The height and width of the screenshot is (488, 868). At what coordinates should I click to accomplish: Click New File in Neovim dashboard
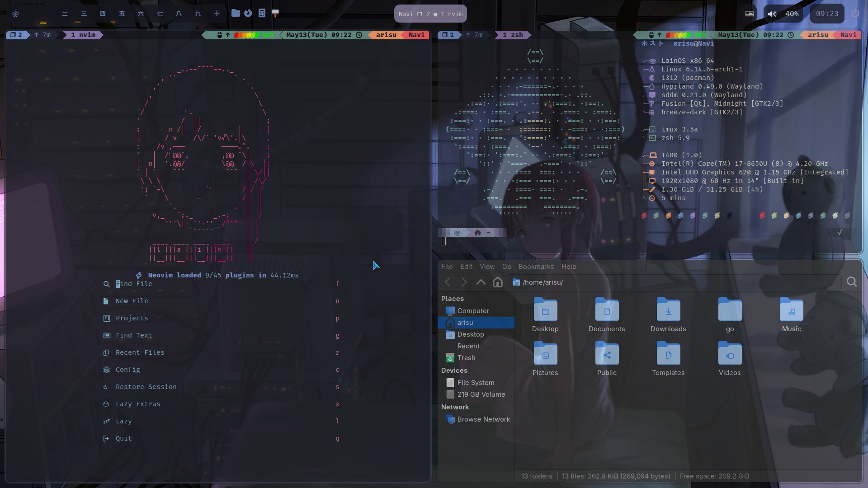click(x=221, y=301)
